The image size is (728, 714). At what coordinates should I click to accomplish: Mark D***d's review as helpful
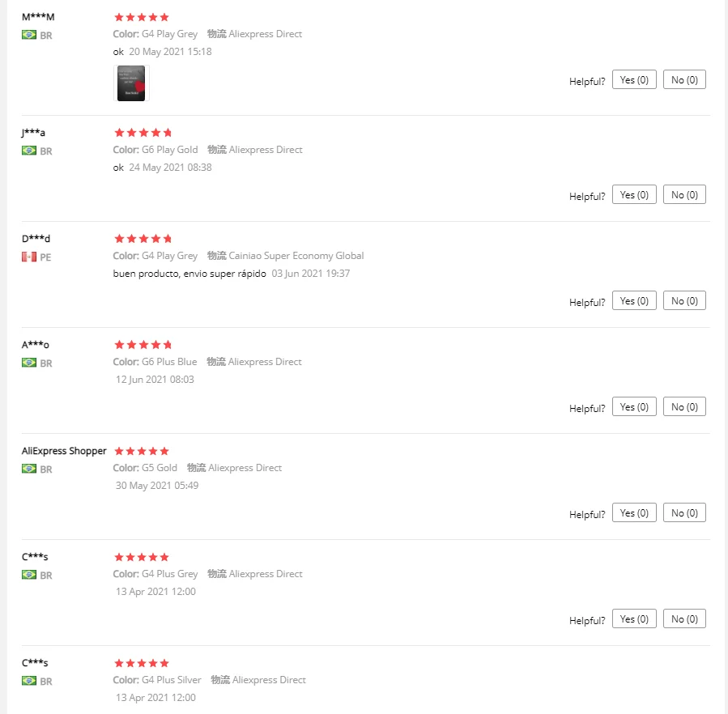coord(634,300)
